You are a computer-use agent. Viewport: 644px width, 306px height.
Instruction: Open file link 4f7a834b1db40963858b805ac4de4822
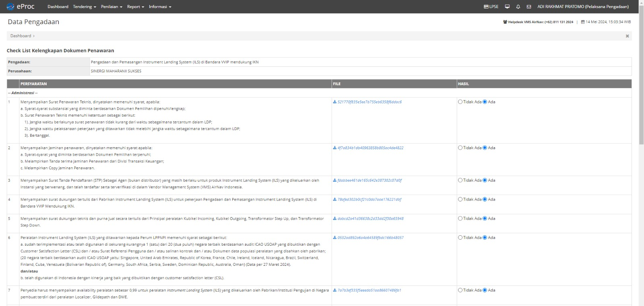[370, 148]
